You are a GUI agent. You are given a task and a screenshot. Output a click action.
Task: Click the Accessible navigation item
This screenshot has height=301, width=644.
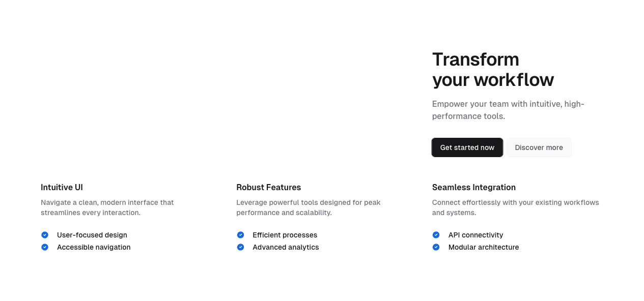[x=94, y=247]
